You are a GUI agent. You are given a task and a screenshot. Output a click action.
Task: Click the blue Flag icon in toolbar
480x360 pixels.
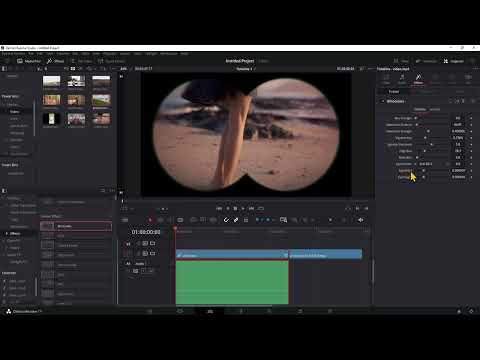[258, 220]
